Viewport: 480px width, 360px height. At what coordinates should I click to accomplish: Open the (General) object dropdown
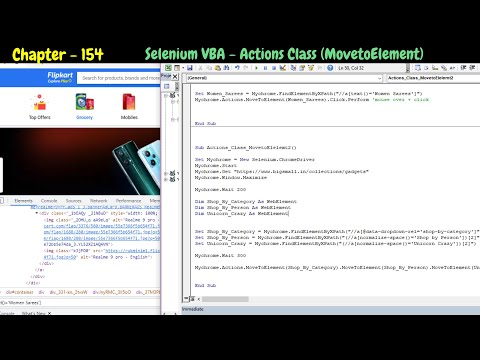coord(379,78)
